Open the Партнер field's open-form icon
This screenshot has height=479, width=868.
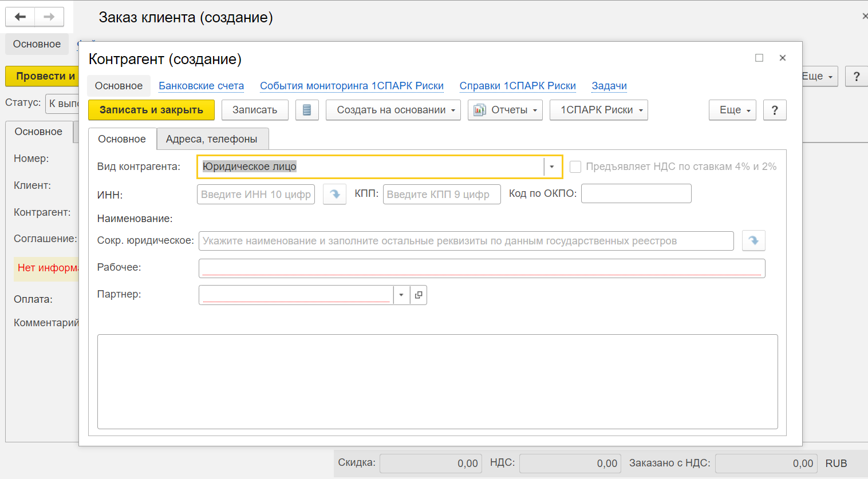(x=419, y=295)
